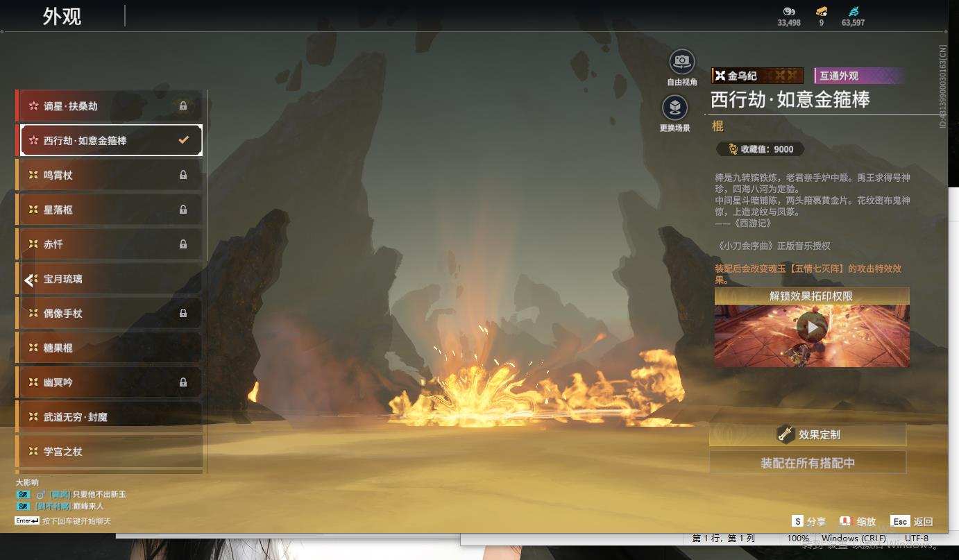Viewport: 959px width, 560px height.
Task: Collapse the skin list with left arrow
Action: pyautogui.click(x=28, y=280)
